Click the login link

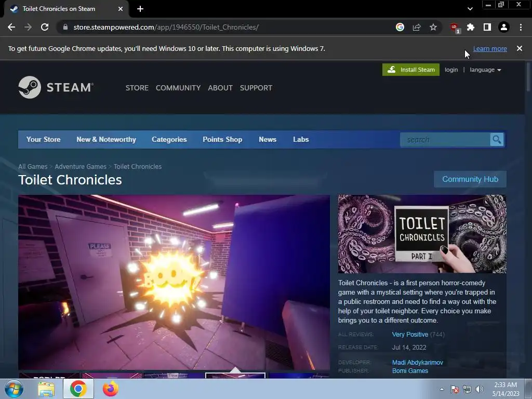coord(451,70)
